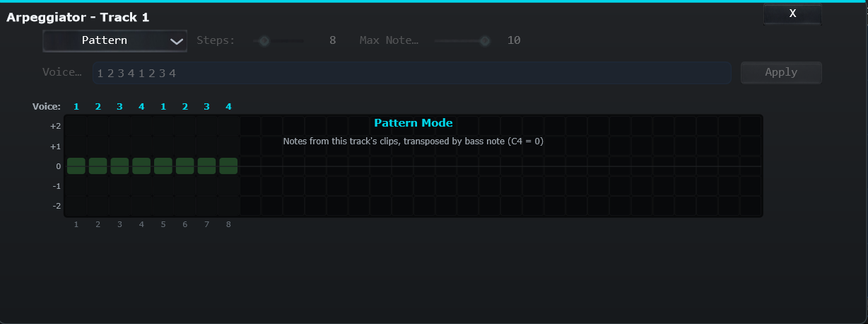Click step number 4 below the grid

pos(141,224)
